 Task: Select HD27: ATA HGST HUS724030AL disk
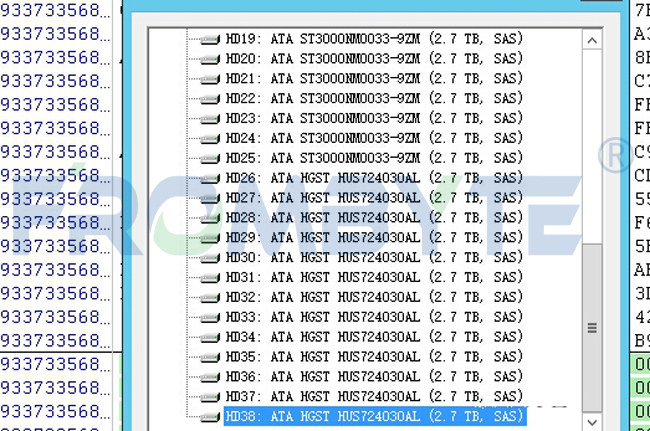pyautogui.click(x=375, y=198)
